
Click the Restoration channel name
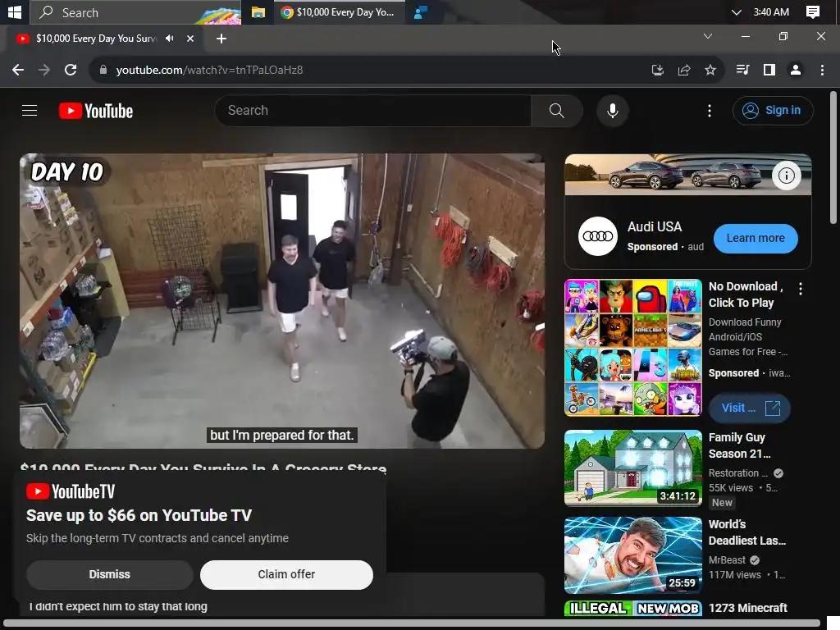coord(737,473)
